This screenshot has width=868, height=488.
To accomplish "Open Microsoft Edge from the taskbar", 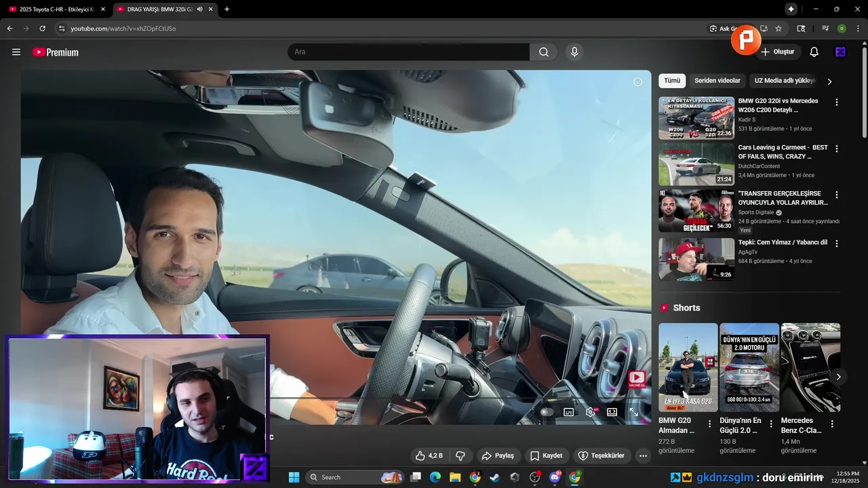I will point(435,477).
